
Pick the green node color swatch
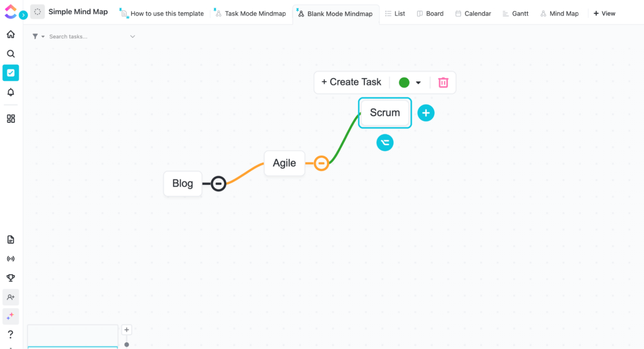404,82
